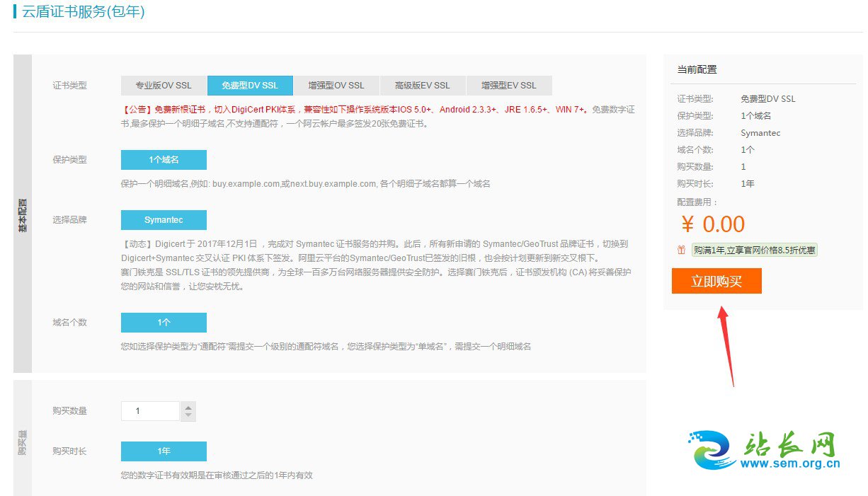Click the wildcard domain hint under 1个

(x=326, y=347)
